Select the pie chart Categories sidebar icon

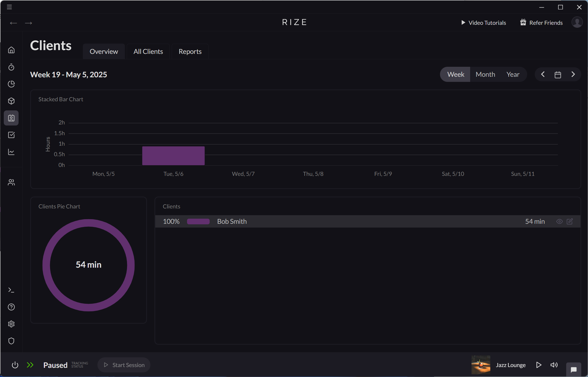click(x=11, y=84)
